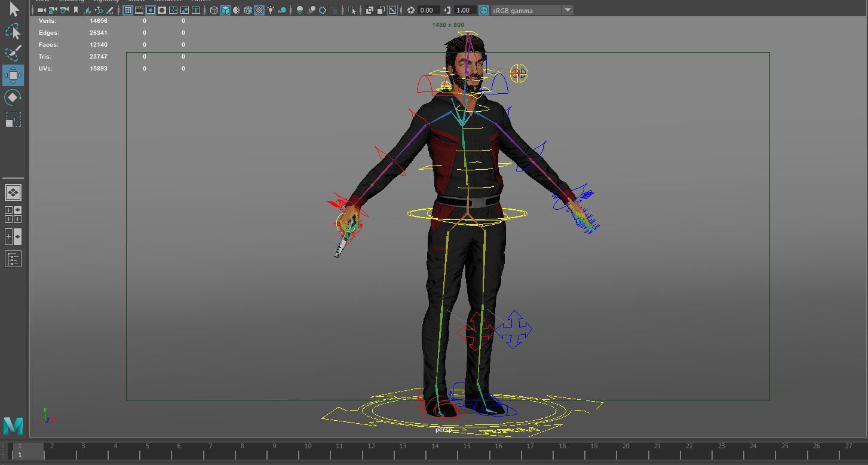This screenshot has width=868, height=465.
Task: Click the camera Bookmarks icon
Action: [x=75, y=10]
